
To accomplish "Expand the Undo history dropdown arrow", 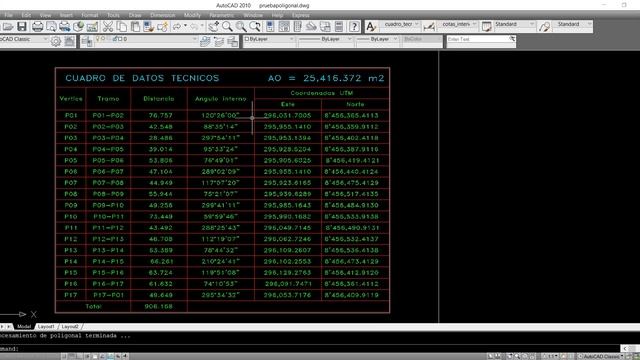I will pos(185,26).
